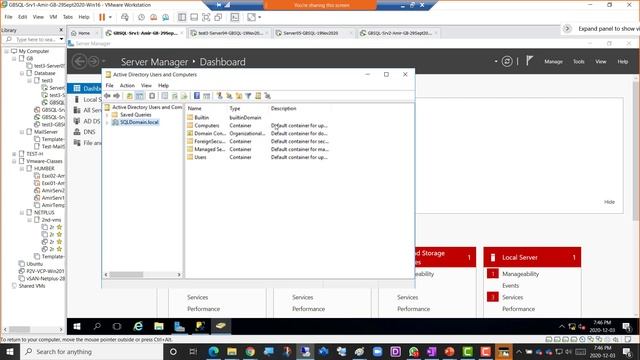Click Manageability under Local Server tile
640x360 pixels.
tap(520, 274)
